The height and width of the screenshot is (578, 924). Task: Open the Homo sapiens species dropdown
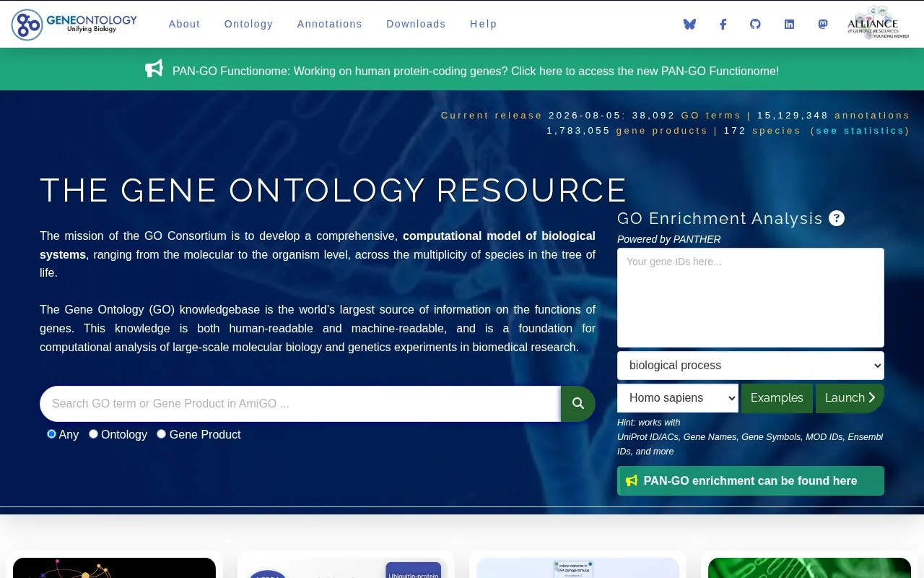coord(678,398)
